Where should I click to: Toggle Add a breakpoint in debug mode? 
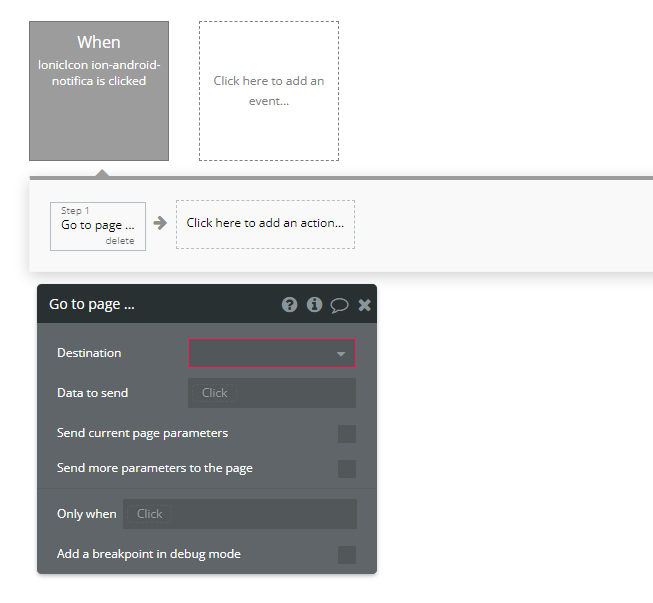(x=347, y=555)
